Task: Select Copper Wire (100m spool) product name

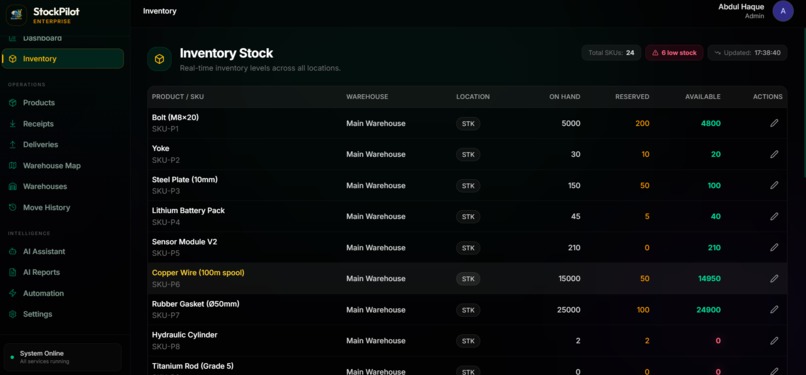Action: (x=198, y=273)
